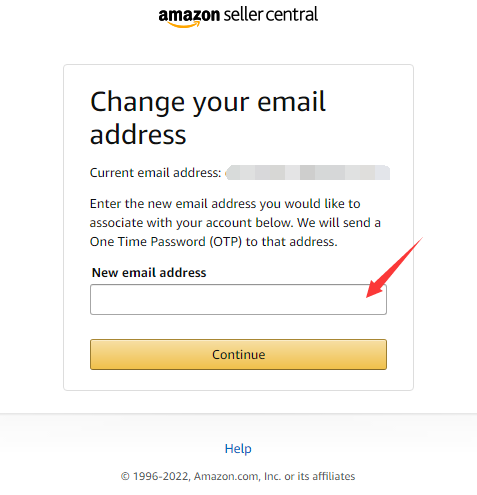Open the Help link
Image resolution: width=477 pixels, height=495 pixels.
pyautogui.click(x=238, y=449)
